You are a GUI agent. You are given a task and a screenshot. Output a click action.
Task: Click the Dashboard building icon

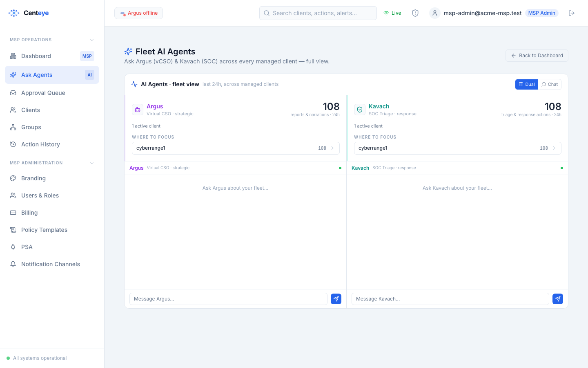(13, 56)
